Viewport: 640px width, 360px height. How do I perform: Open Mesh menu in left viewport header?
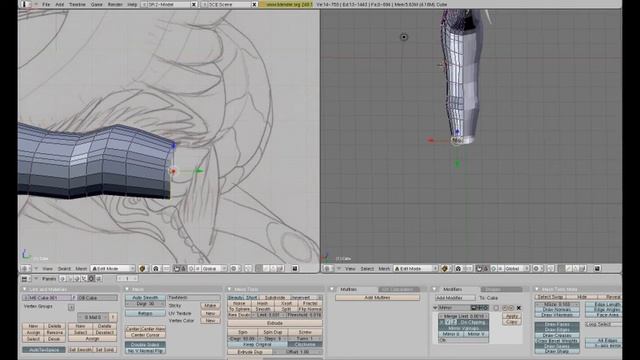click(x=81, y=269)
